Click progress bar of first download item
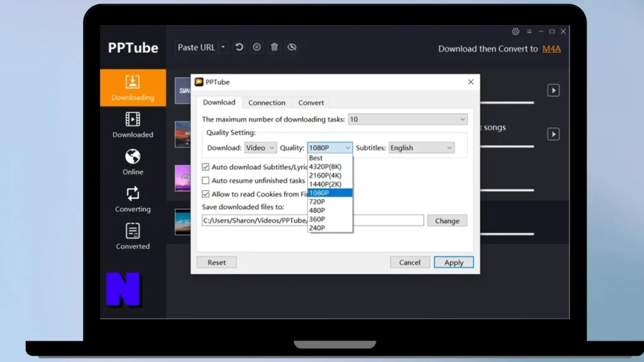The image size is (644, 362). (507, 102)
